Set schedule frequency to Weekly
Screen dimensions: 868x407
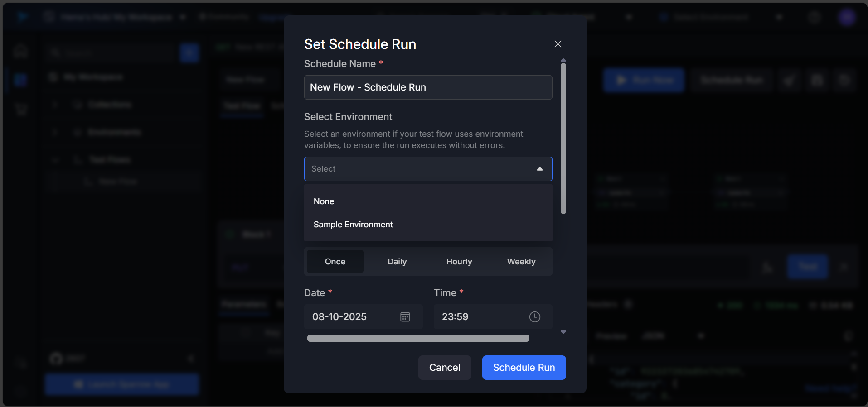click(x=521, y=262)
